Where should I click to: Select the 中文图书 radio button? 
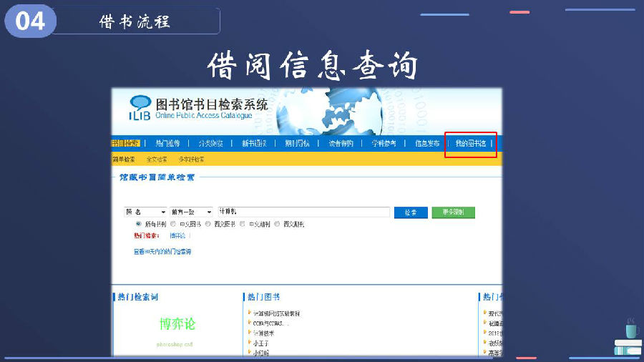173,224
